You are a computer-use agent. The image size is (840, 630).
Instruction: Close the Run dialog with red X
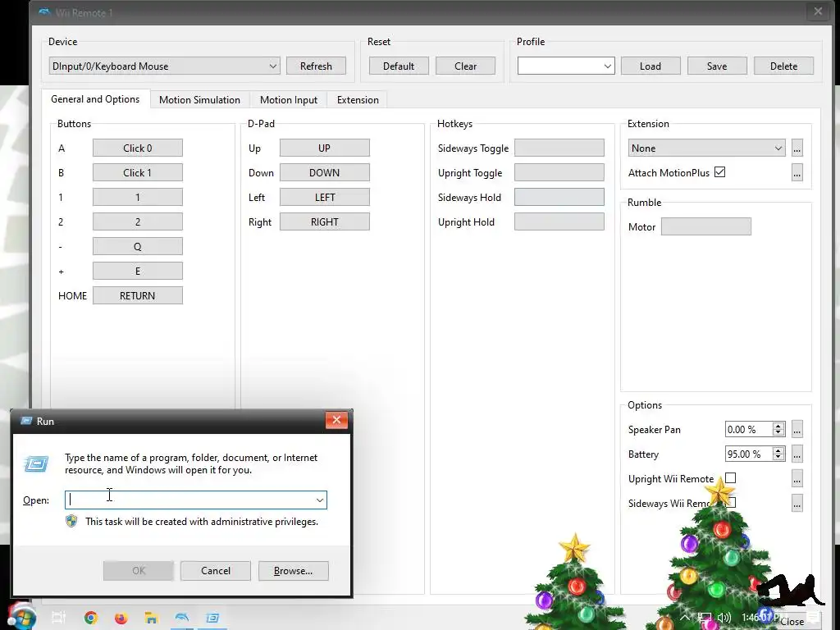[x=336, y=420]
